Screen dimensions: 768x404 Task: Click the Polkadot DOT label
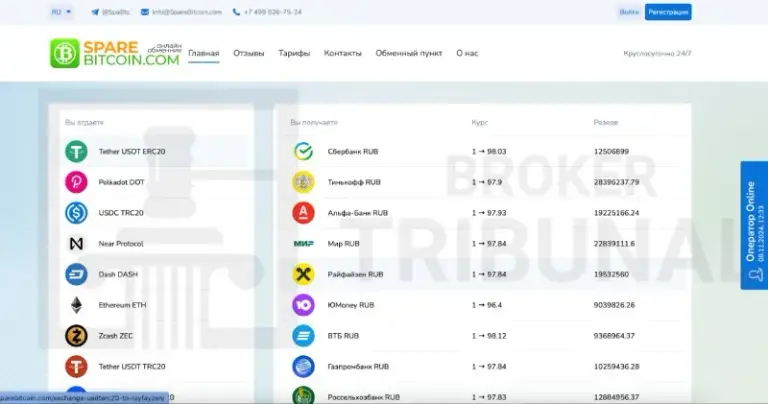[x=121, y=182]
